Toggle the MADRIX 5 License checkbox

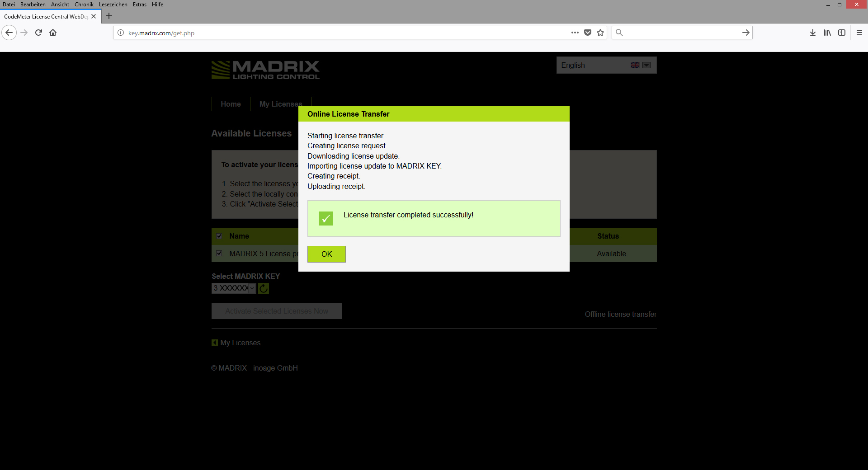point(219,254)
